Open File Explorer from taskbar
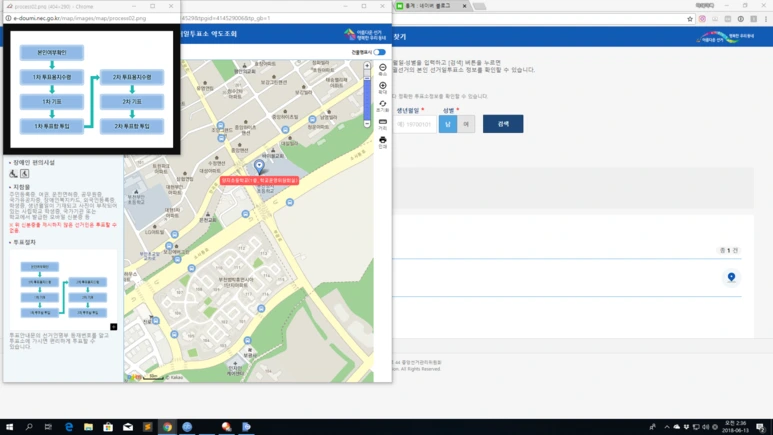773x435 pixels. tap(88, 427)
